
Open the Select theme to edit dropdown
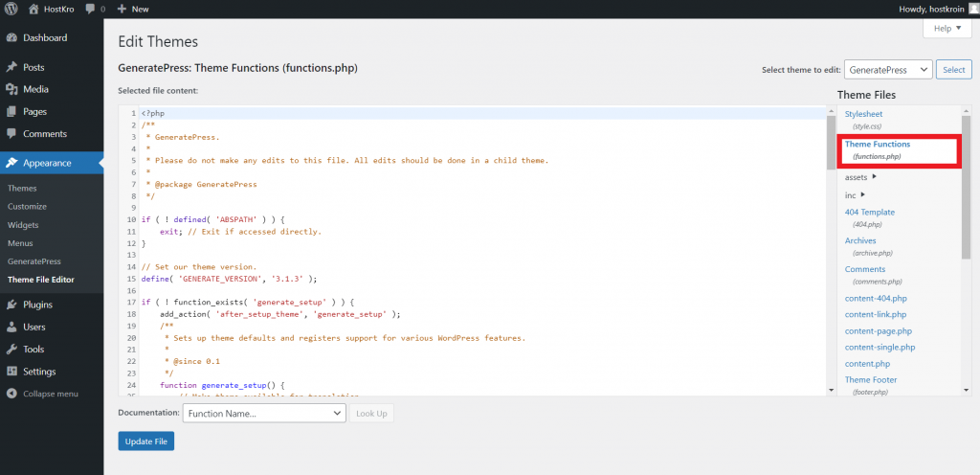888,70
